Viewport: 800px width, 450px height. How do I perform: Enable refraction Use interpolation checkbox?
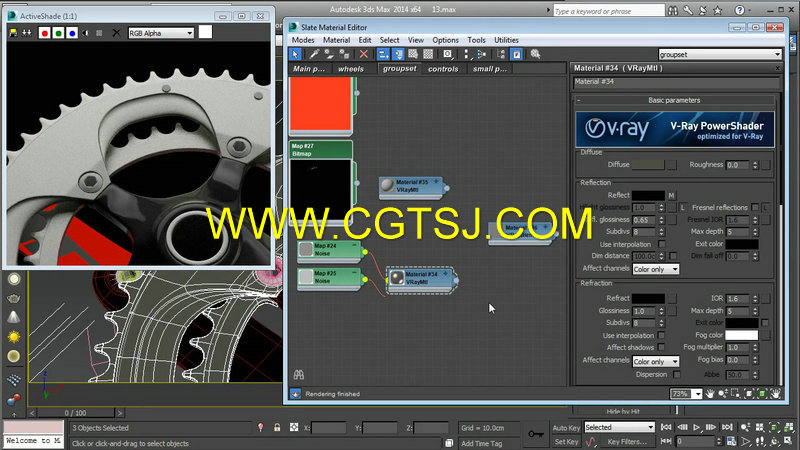pyautogui.click(x=662, y=335)
